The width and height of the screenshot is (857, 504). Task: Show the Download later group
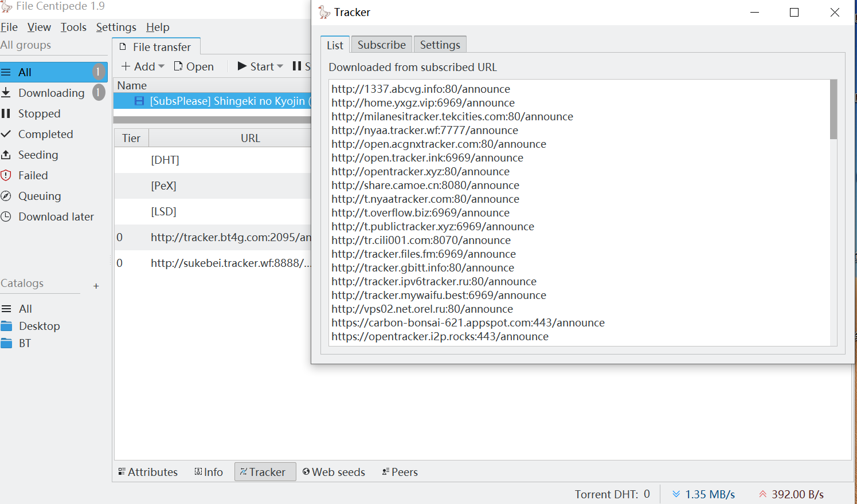click(x=56, y=216)
